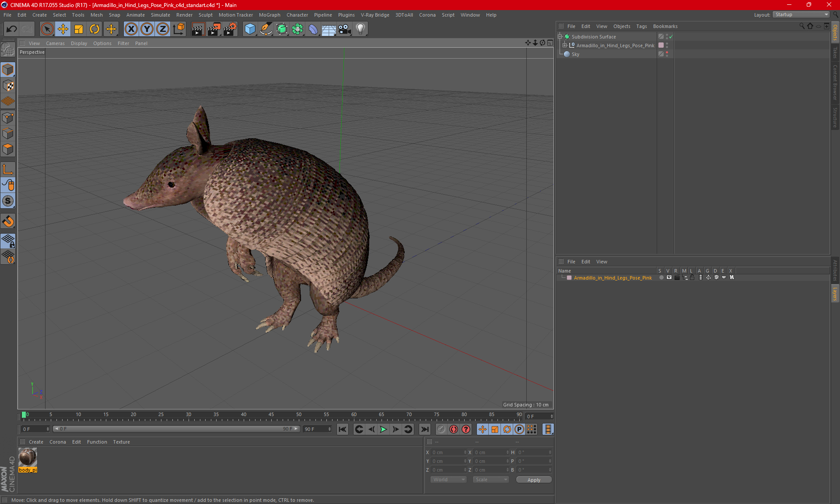Switch to Make Editable mode icon

pyautogui.click(x=8, y=50)
